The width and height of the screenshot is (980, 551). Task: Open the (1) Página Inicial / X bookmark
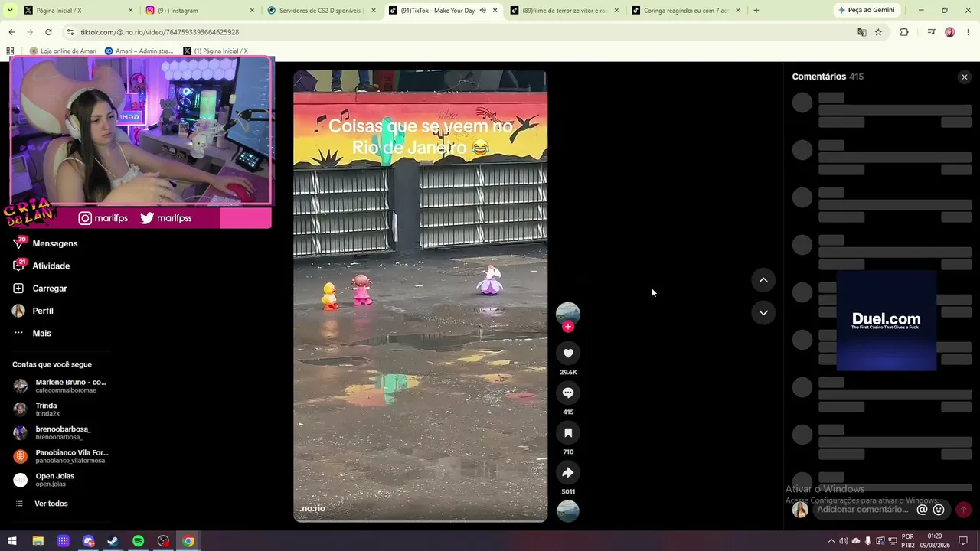[x=215, y=51]
